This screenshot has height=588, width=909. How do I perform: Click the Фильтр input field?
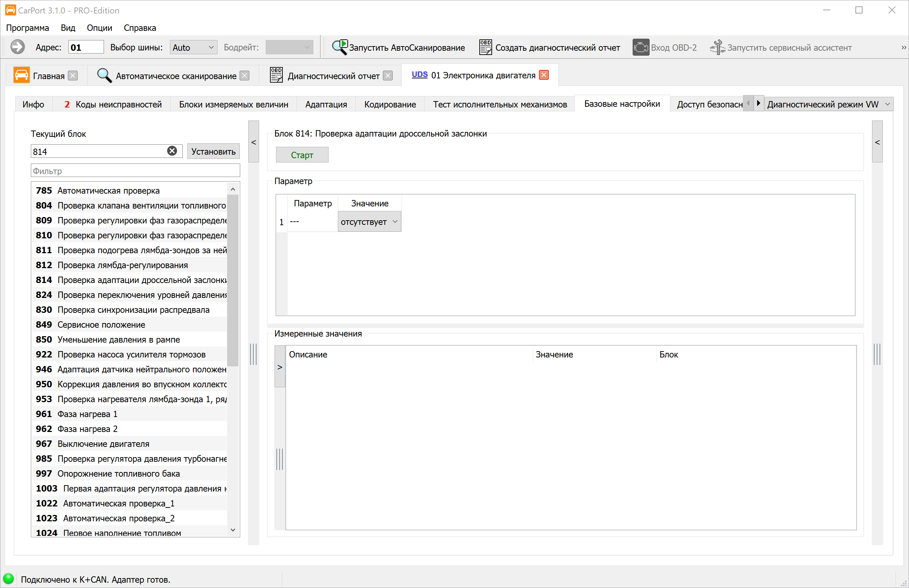click(135, 171)
